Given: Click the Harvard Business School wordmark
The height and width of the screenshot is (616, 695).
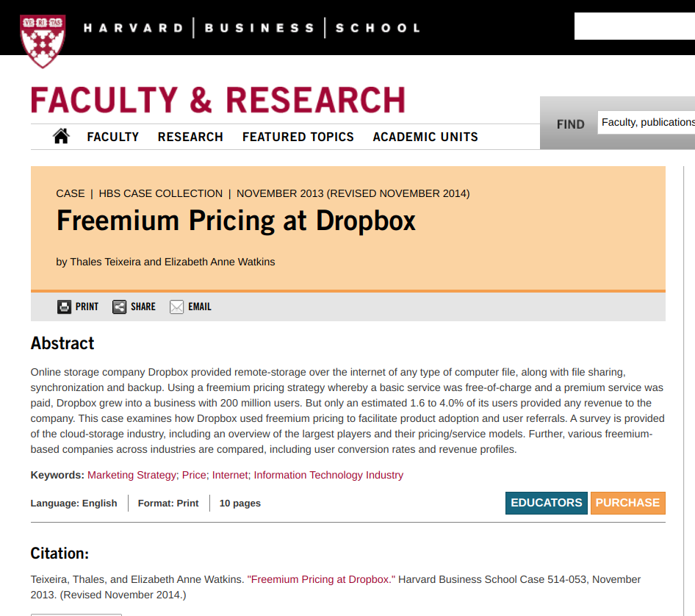Looking at the screenshot, I should coord(252,28).
